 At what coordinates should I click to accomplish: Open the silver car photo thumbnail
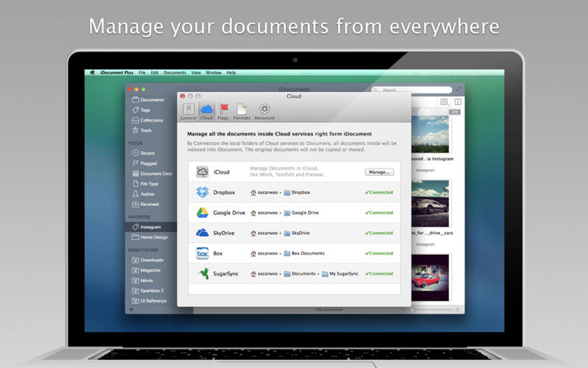coord(430,203)
